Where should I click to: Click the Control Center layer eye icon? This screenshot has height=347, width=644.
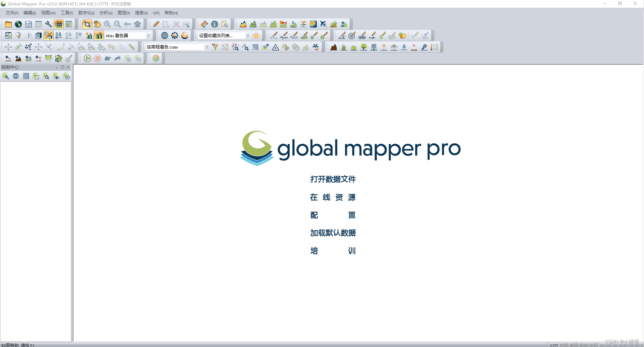click(x=56, y=76)
